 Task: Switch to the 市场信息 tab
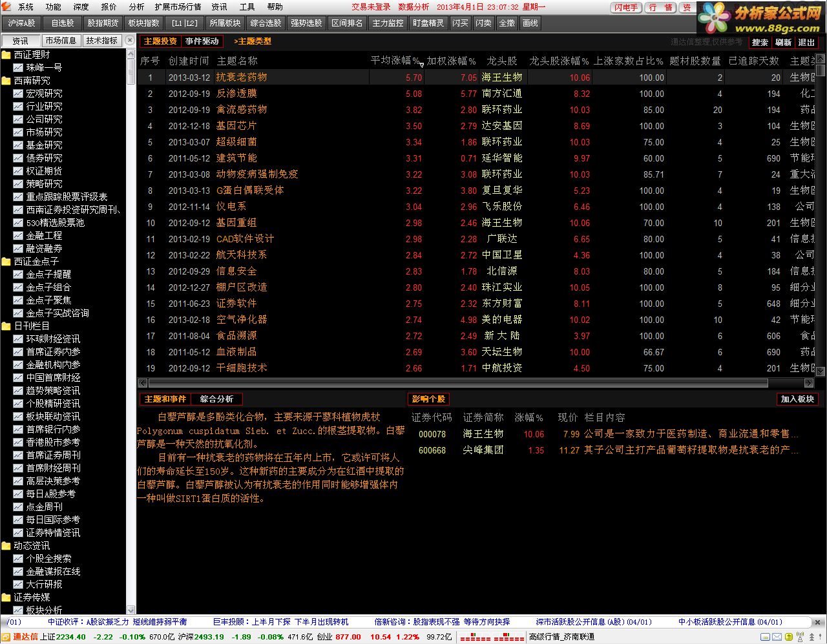(x=61, y=40)
